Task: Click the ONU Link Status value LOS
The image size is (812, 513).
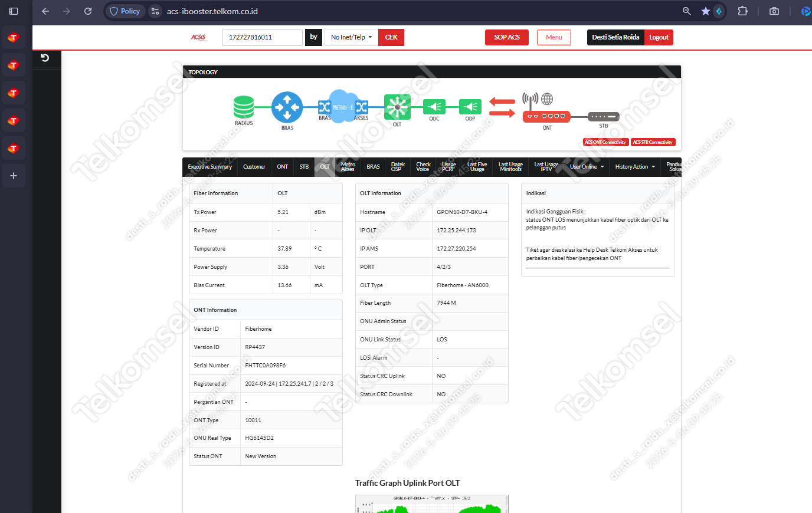Action: tap(442, 340)
